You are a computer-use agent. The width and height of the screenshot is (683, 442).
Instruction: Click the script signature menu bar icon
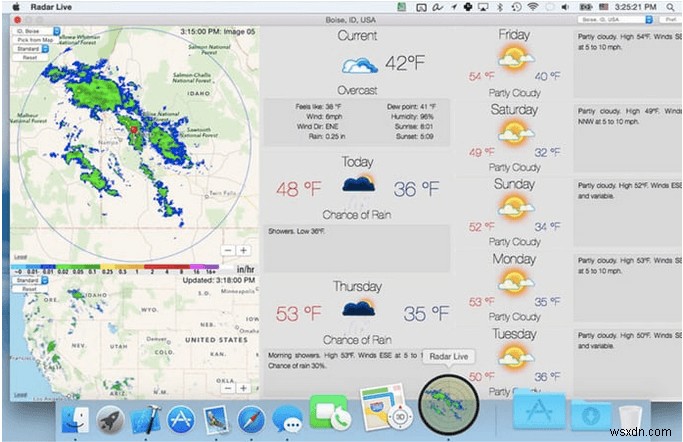click(x=437, y=7)
